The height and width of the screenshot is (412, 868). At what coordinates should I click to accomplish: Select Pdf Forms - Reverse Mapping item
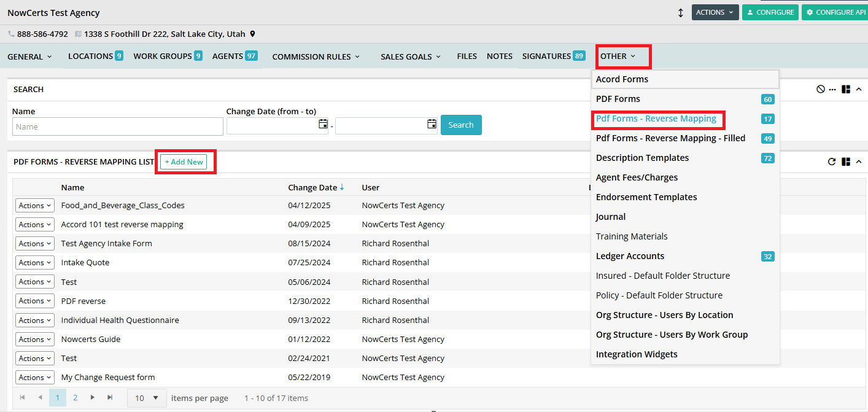pos(685,119)
